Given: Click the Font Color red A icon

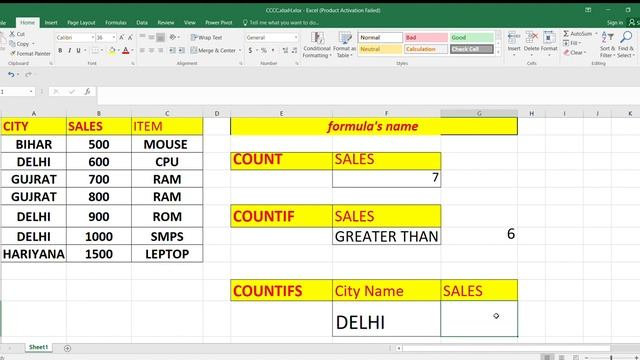Looking at the screenshot, I should (126, 51).
